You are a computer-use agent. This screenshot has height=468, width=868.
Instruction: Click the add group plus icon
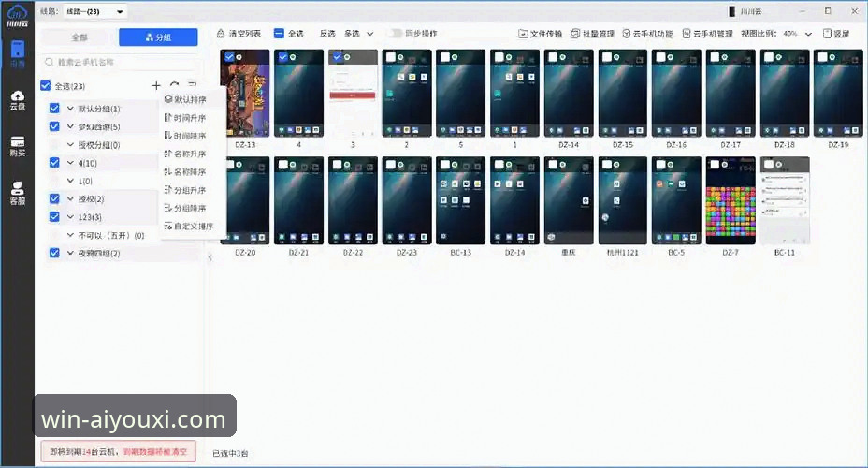[x=156, y=86]
